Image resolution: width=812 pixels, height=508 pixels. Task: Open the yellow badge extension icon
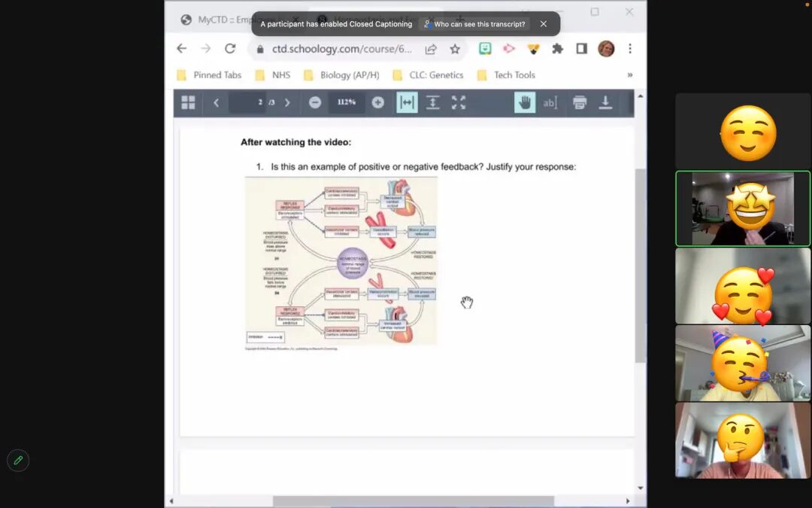[533, 49]
